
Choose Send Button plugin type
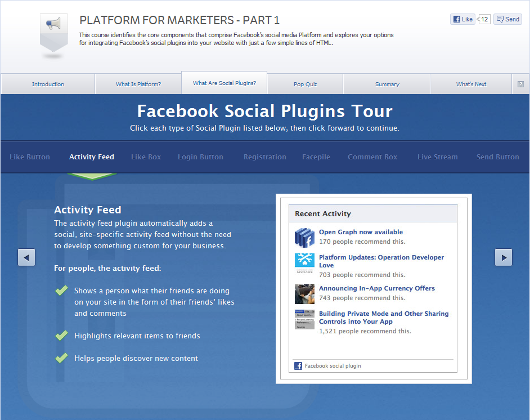click(498, 157)
